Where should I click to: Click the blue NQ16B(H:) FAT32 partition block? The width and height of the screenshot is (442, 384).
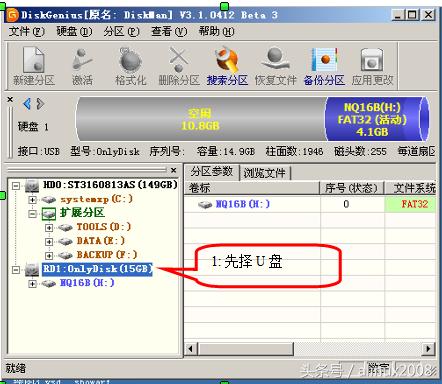coord(376,119)
